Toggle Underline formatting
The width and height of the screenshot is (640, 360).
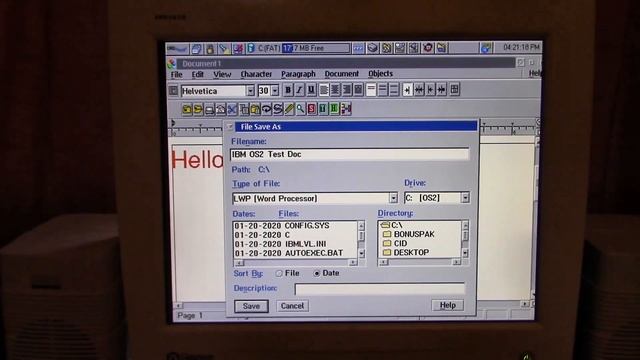pos(311,89)
